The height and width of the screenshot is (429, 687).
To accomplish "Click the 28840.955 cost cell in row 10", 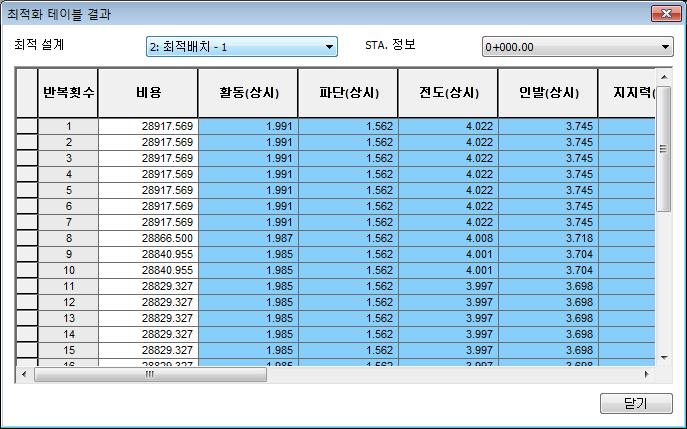I will coord(148,270).
